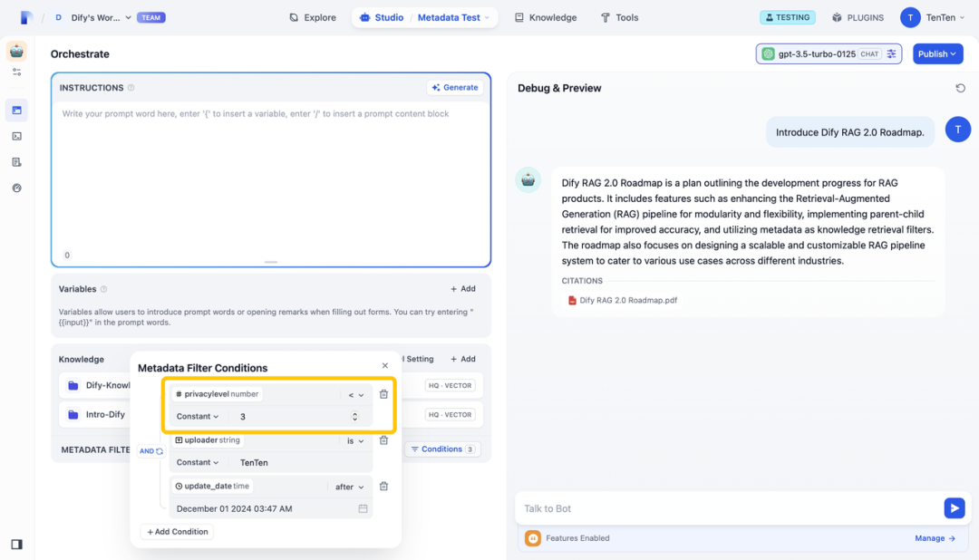
Task: Toggle sidebar collapse icon at bottom left
Action: 17,545
